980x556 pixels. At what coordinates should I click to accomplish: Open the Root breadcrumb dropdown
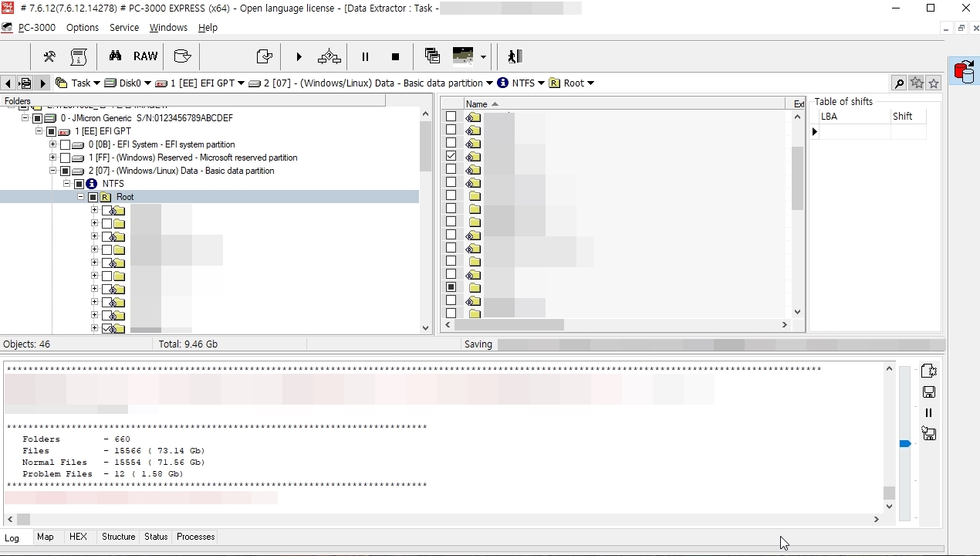(590, 83)
